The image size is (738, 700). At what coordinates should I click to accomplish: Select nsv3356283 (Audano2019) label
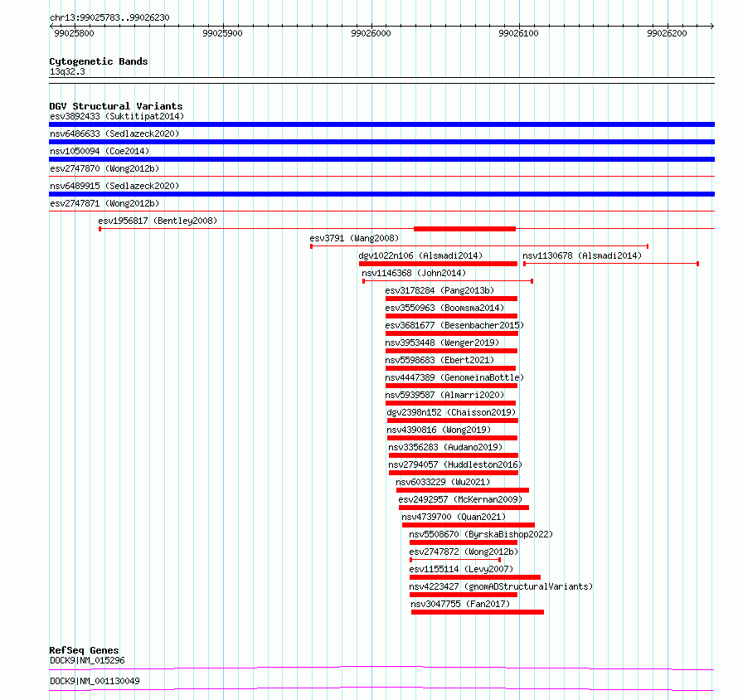point(445,447)
